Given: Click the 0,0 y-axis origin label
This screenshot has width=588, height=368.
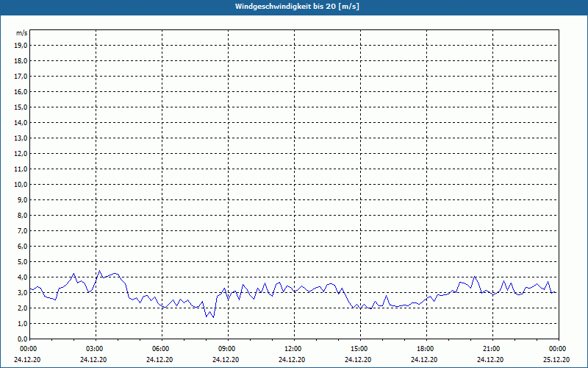Looking at the screenshot, I should click(23, 339).
